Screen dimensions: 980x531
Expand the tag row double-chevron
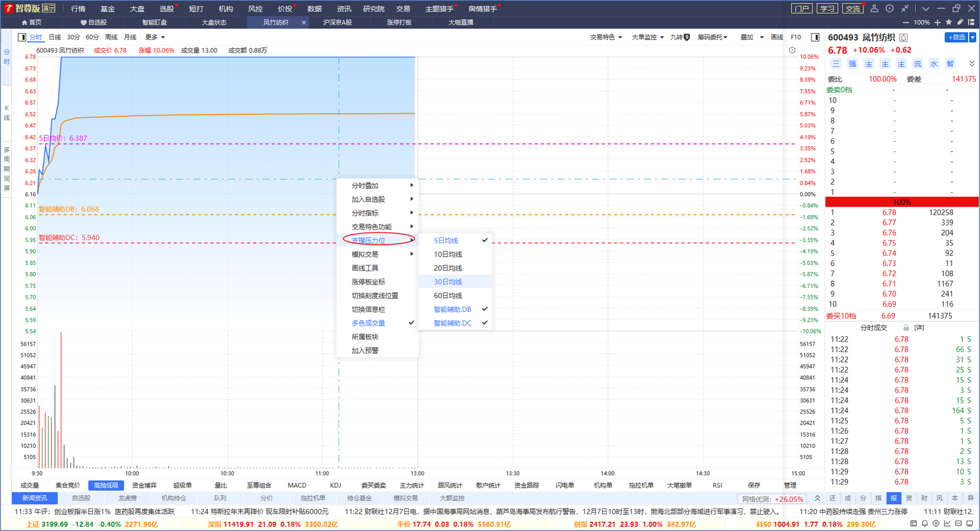click(x=972, y=64)
